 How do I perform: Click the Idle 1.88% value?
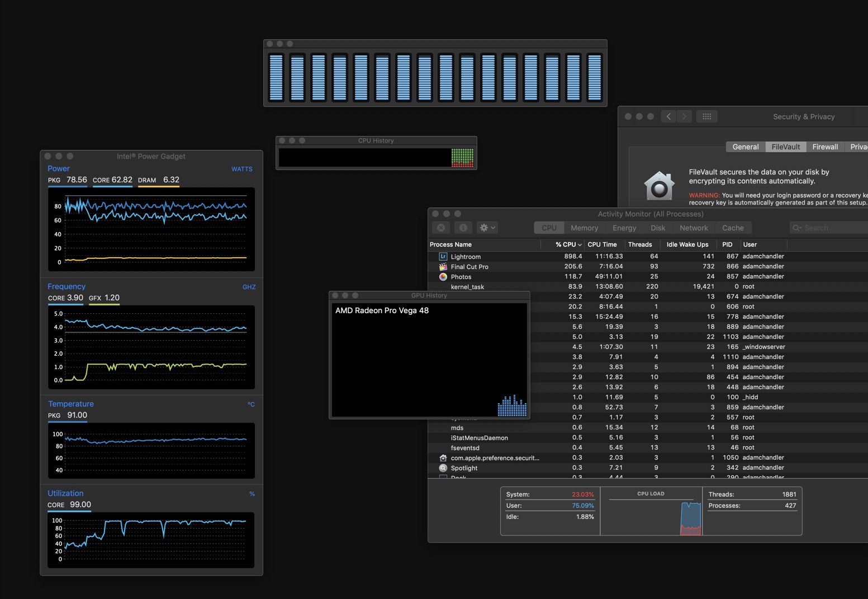585,517
